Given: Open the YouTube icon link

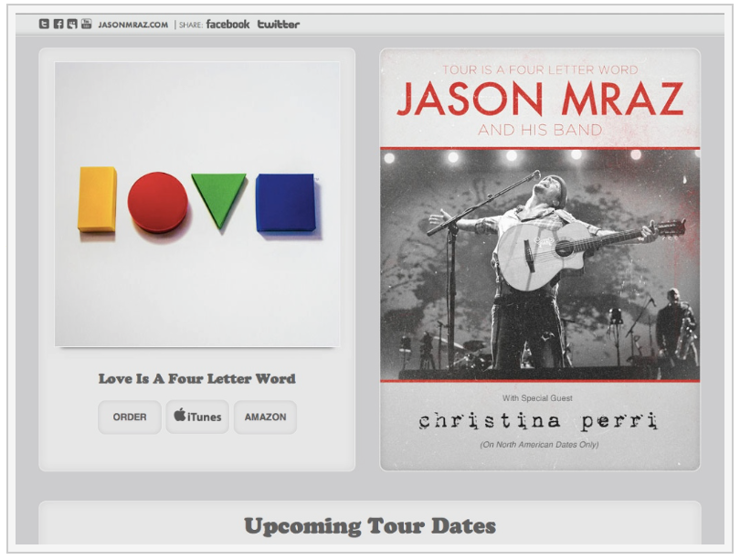Looking at the screenshot, I should 87,24.
